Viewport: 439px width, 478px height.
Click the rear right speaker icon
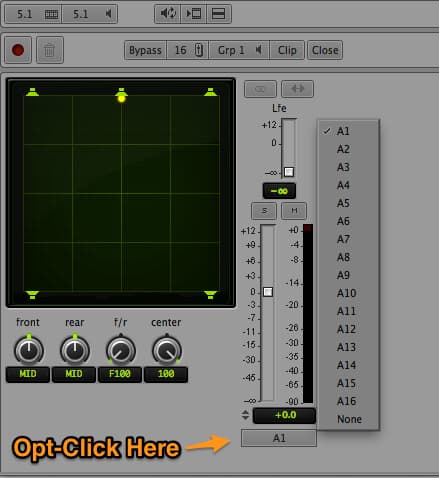(x=210, y=295)
